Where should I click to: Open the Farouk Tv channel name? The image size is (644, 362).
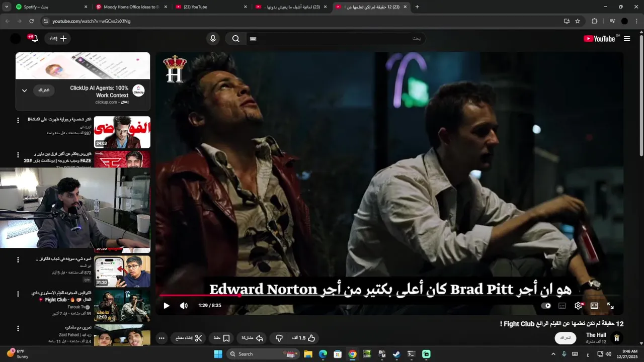click(76, 307)
